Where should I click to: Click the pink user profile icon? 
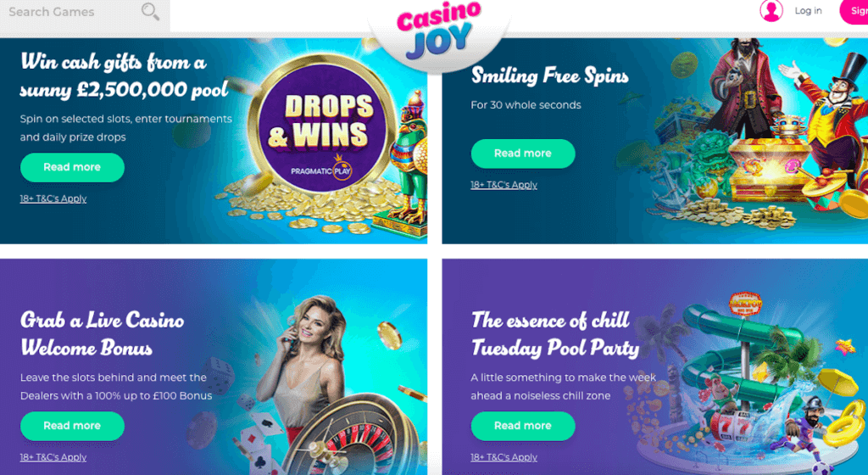coord(771,10)
